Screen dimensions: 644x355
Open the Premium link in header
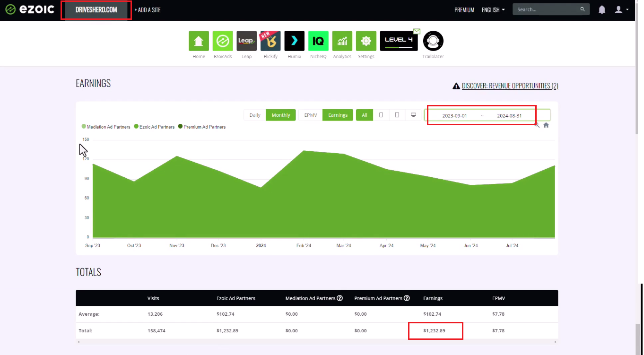click(464, 10)
